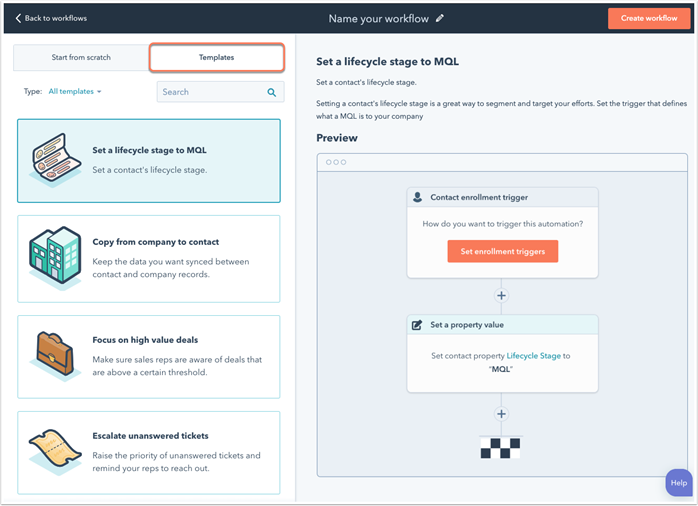Open the All templates type dropdown
Screen dimensions: 698x506
coord(75,91)
